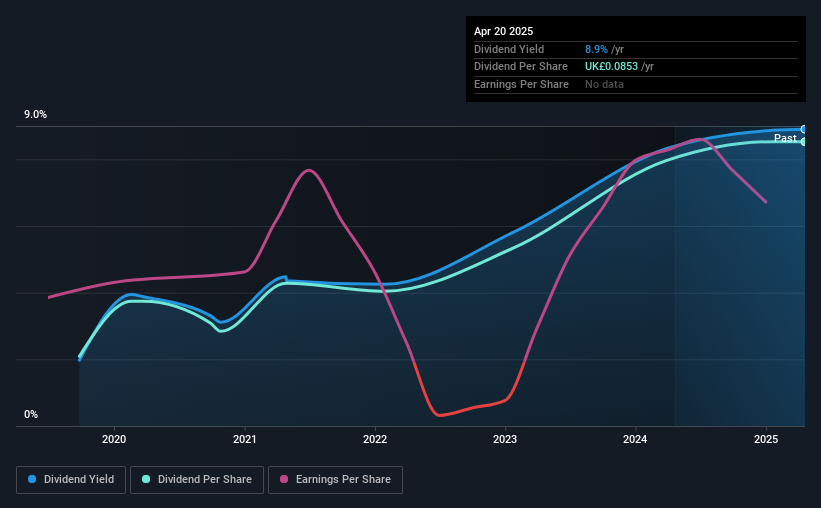Viewport: 821px width, 508px height.
Task: Click the blue Dividend Yield legend dot
Action: pos(32,479)
